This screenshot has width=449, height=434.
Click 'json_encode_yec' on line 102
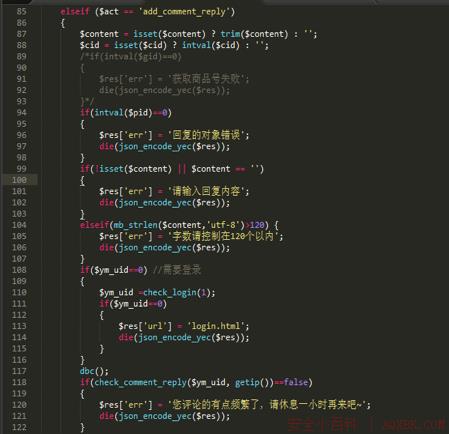(x=155, y=203)
